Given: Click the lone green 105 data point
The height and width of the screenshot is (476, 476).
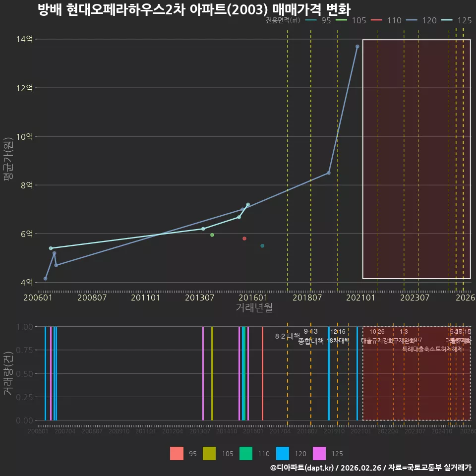Looking at the screenshot, I should tap(212, 235).
